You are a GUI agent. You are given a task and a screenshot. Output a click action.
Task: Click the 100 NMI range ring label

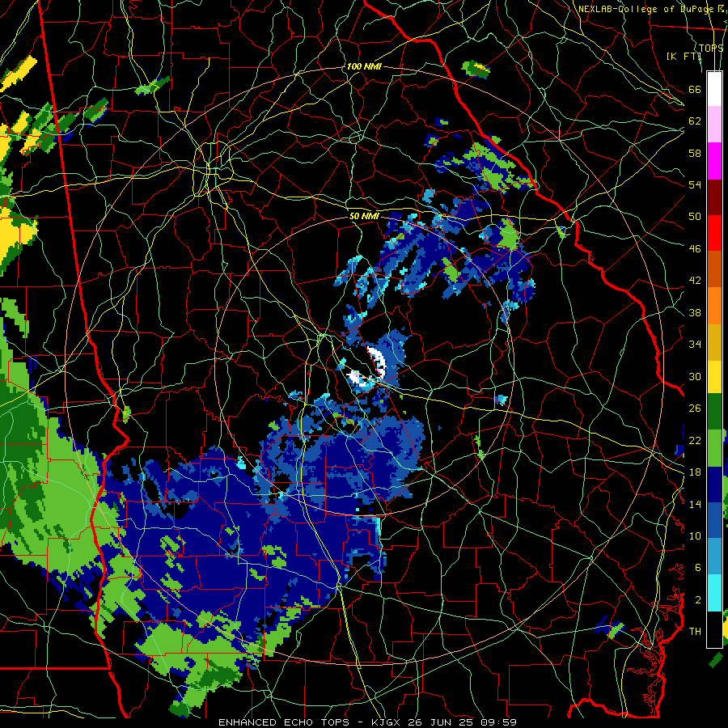(364, 67)
